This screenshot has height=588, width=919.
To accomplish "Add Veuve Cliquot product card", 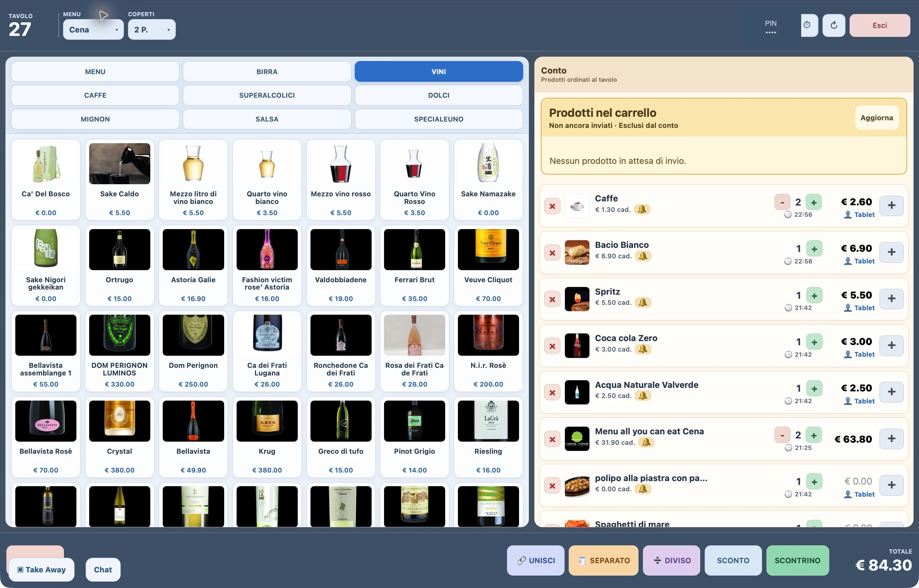I will click(488, 265).
